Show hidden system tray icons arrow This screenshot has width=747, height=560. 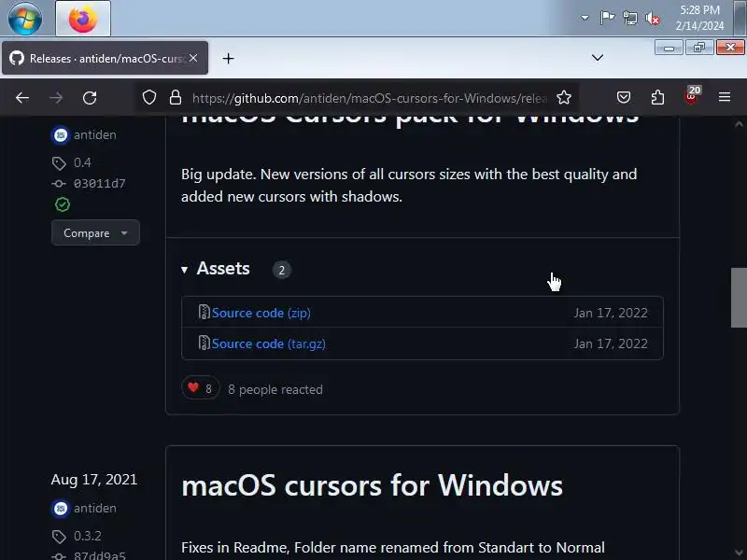pos(585,18)
